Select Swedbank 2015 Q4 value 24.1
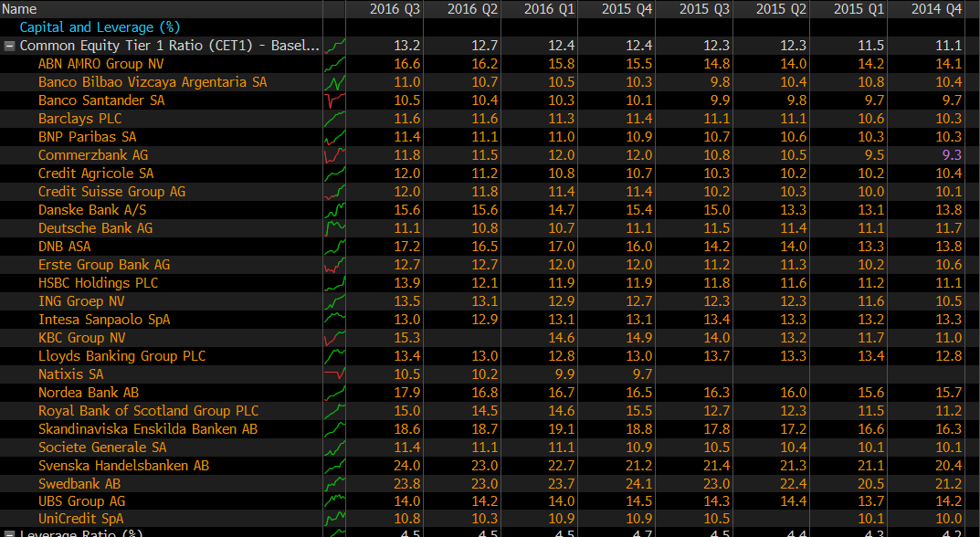 (x=638, y=483)
